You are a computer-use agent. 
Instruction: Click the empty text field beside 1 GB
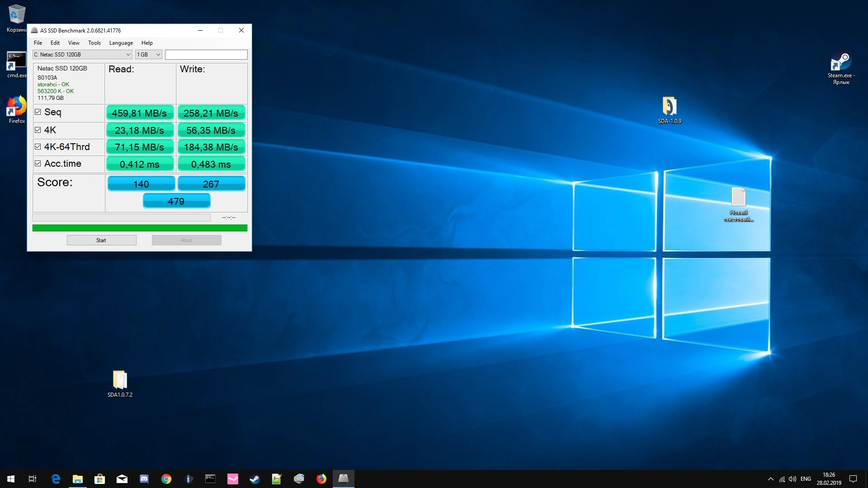(206, 55)
